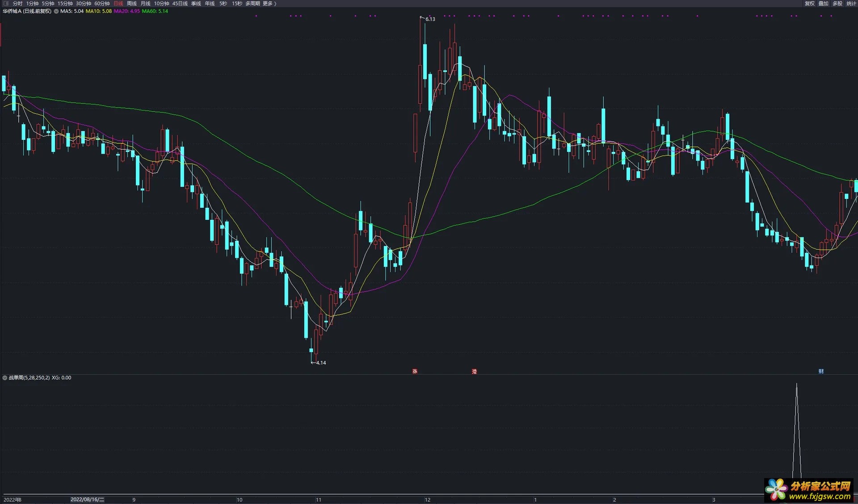Viewport: 858px width, 504px height.
Task: Click the MA5: 5.04 label
Action: [x=72, y=11]
